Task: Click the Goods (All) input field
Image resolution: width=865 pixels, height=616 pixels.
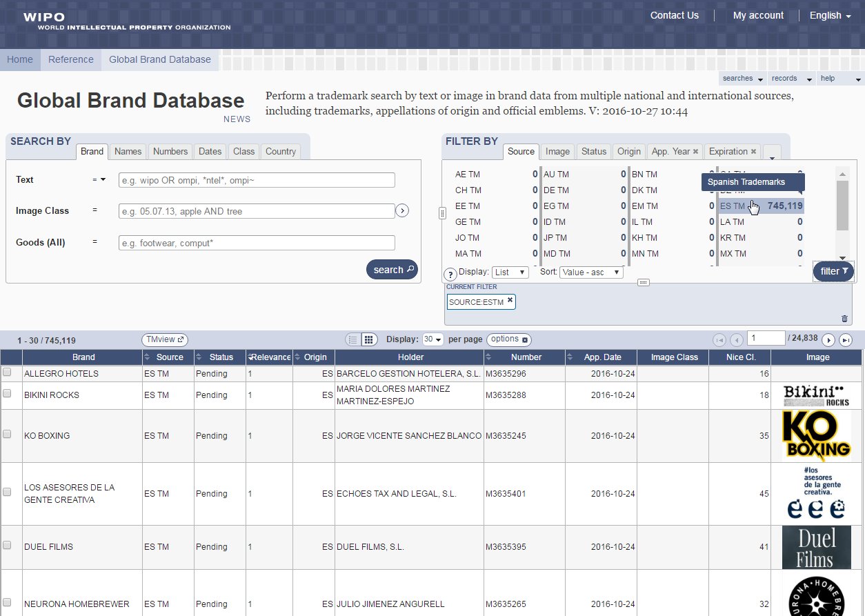Action: 257,243
